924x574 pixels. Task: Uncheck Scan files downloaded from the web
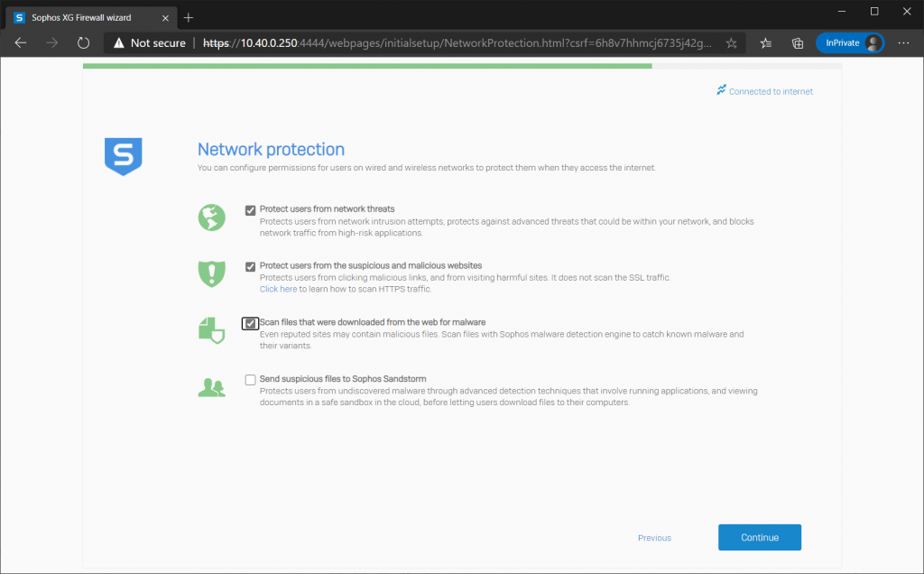(x=251, y=323)
